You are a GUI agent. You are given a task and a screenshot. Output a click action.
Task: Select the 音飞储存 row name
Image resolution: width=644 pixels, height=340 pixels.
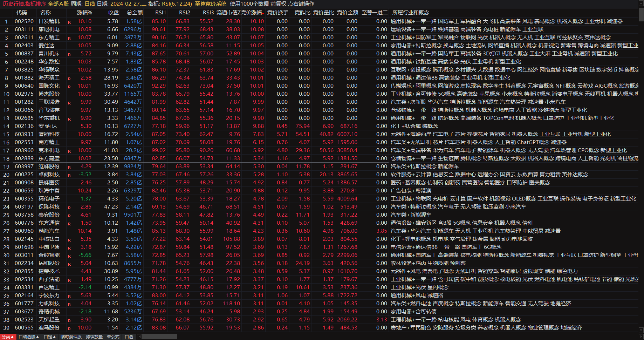click(49, 110)
